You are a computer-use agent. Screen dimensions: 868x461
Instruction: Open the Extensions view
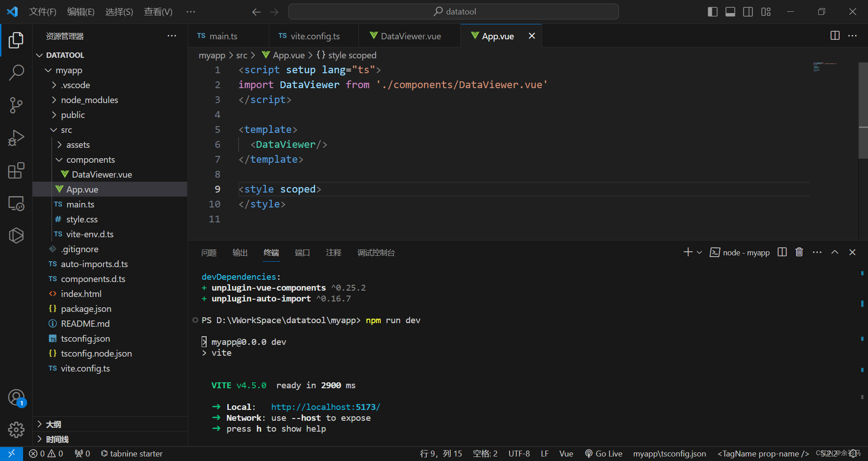(16, 170)
